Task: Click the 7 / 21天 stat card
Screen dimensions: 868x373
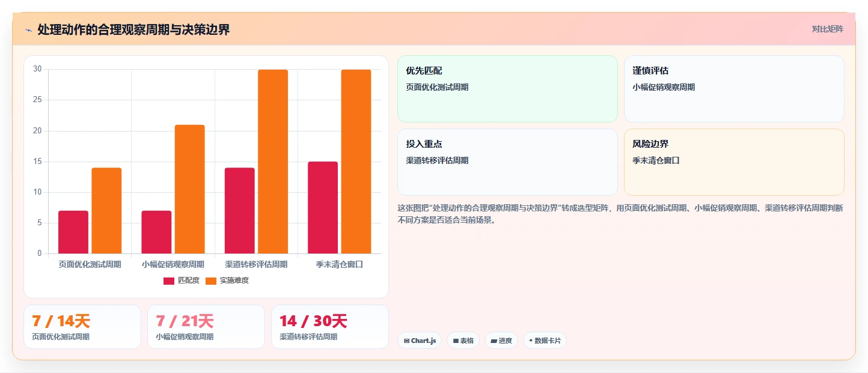Action: pyautogui.click(x=206, y=327)
